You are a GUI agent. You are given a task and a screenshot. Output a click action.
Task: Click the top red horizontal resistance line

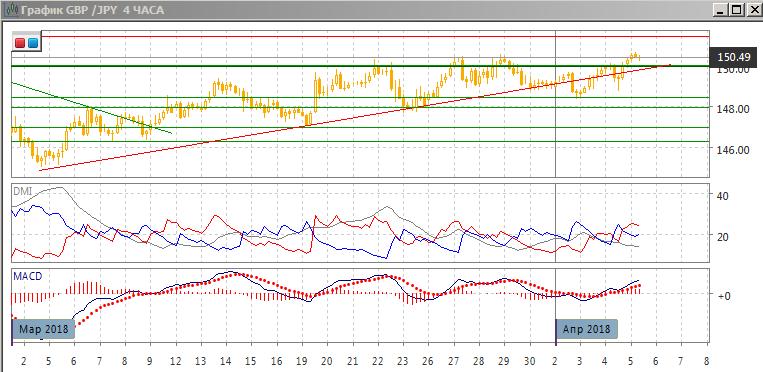(375, 37)
